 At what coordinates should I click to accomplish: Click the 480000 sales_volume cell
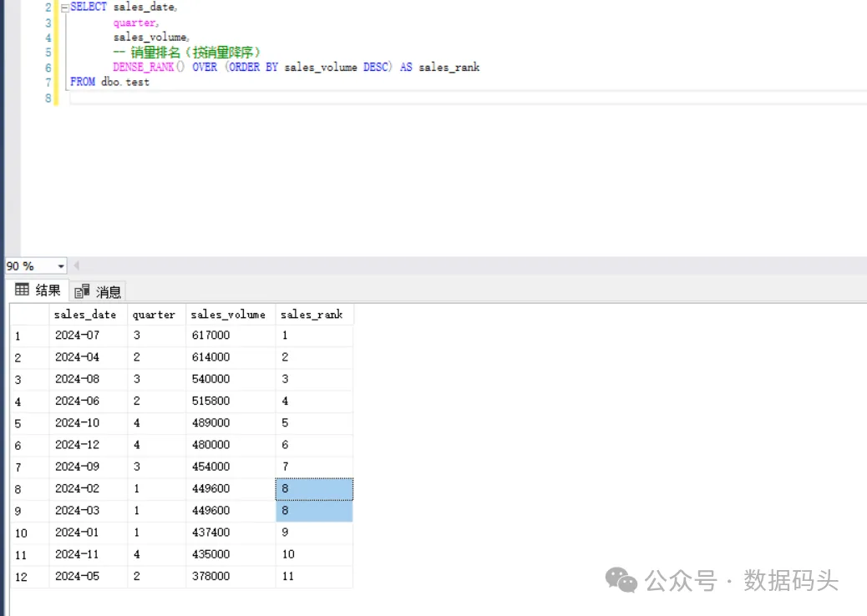[231, 445]
